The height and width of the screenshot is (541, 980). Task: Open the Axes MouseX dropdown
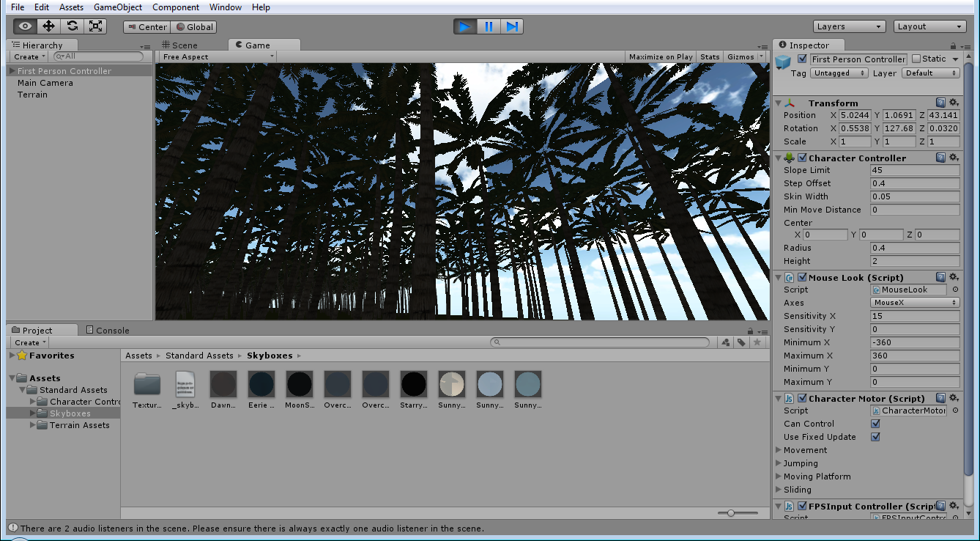point(915,303)
